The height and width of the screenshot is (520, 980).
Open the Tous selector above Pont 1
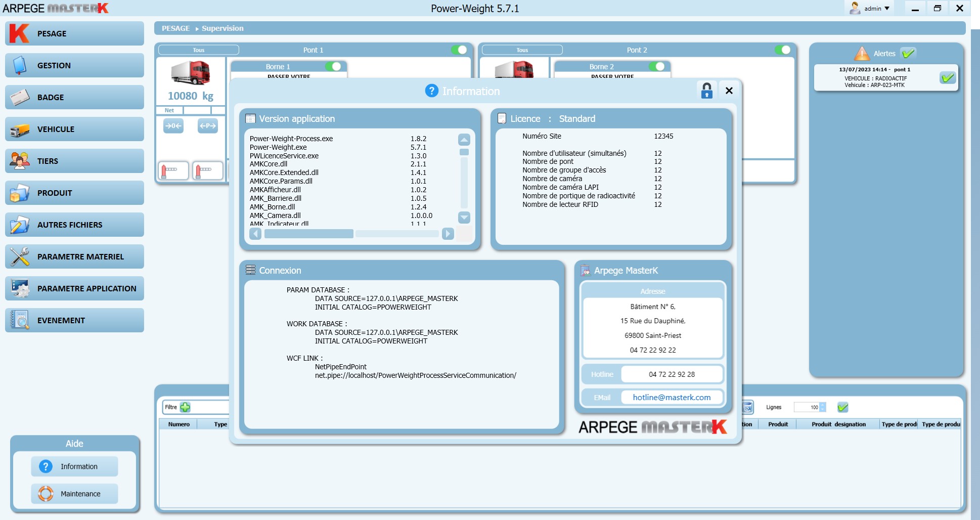(198, 50)
